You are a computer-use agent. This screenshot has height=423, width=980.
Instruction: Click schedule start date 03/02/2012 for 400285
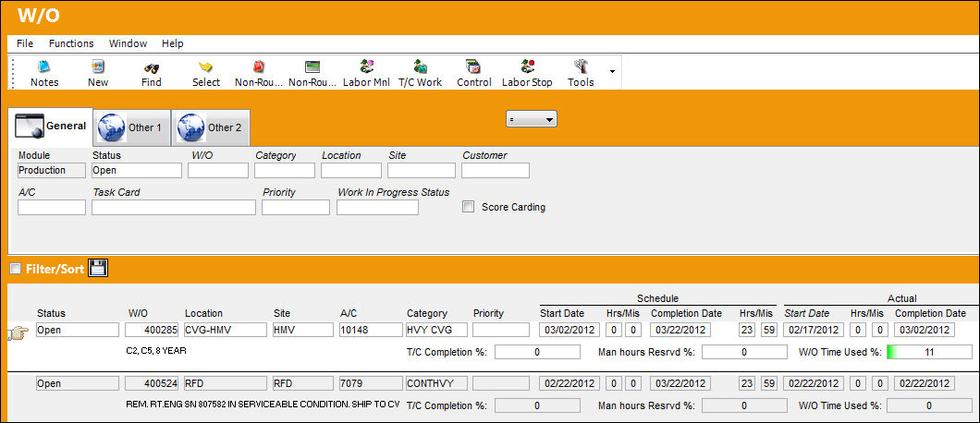click(x=570, y=330)
